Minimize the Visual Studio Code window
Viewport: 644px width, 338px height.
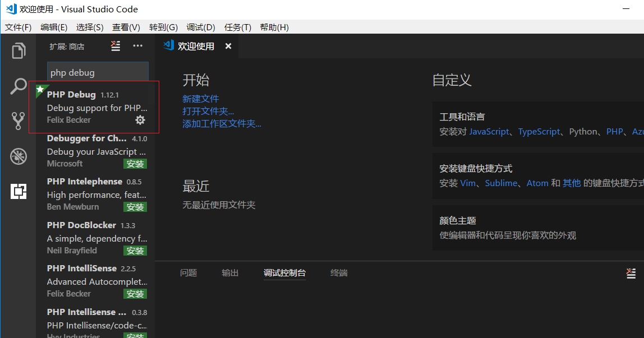[626, 8]
